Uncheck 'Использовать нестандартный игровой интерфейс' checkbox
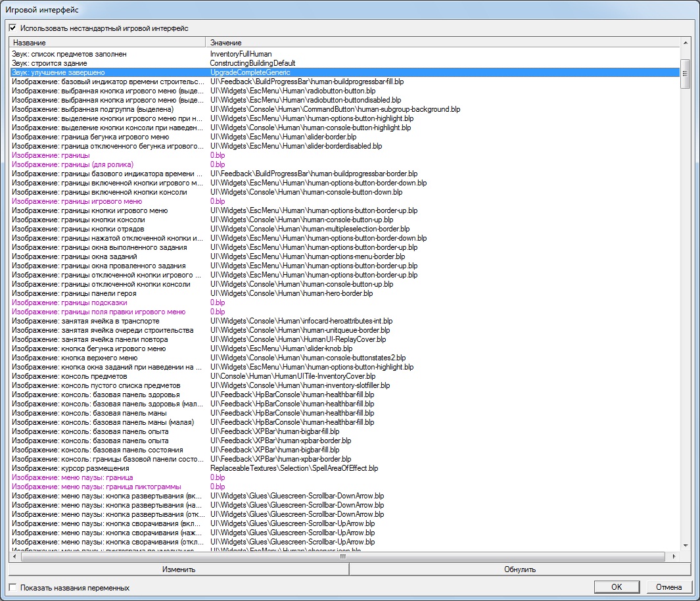 (13, 28)
